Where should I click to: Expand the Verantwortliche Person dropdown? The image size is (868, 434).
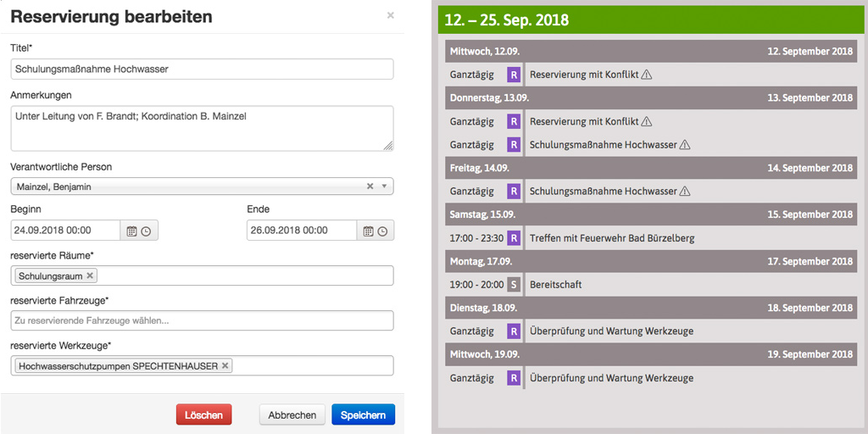(383, 186)
